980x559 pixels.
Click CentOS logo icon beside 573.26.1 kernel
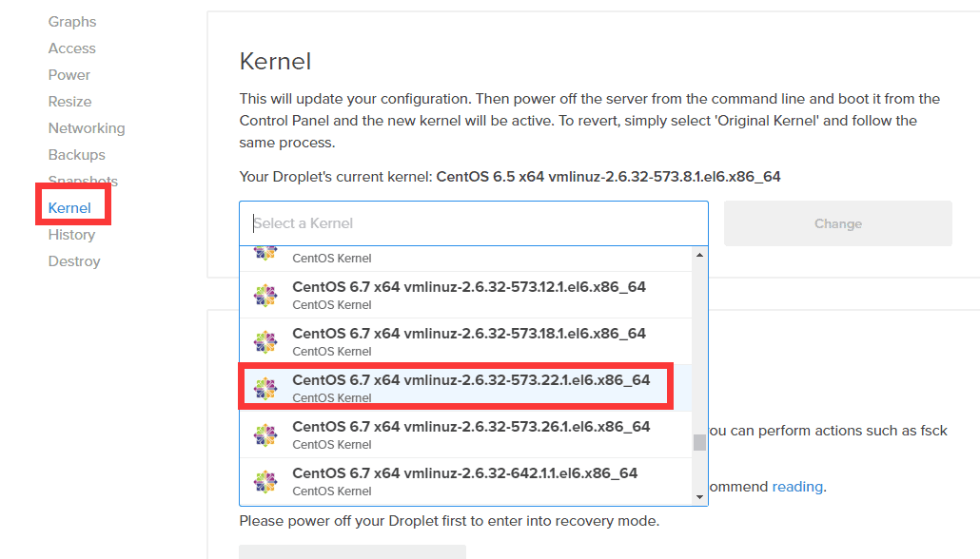pyautogui.click(x=265, y=434)
